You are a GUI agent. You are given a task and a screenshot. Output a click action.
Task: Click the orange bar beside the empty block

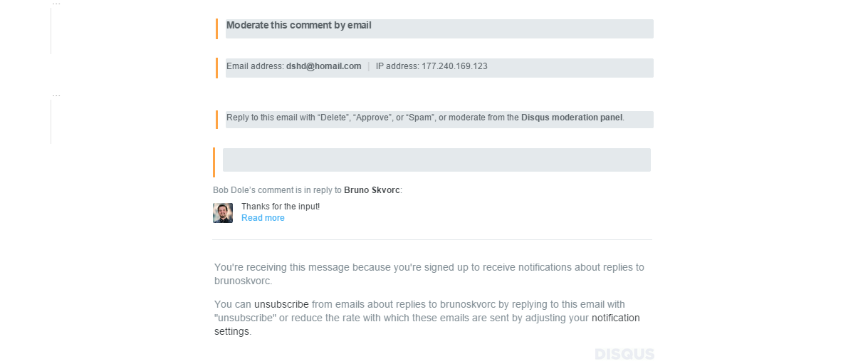214,162
